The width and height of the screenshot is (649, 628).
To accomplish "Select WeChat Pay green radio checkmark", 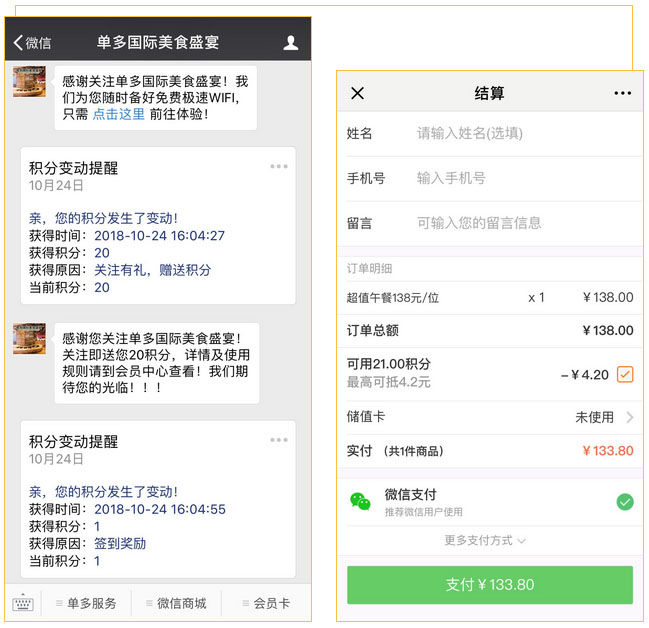I will tap(625, 502).
